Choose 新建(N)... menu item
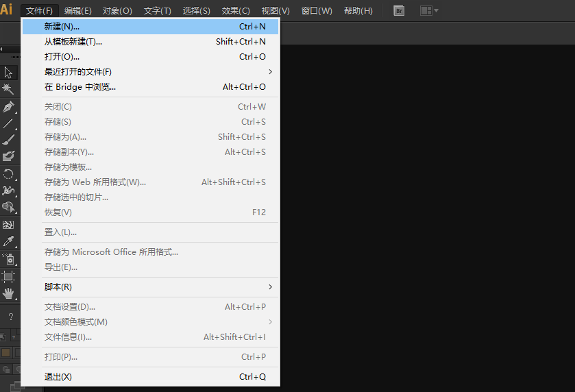The image size is (575, 392). pos(150,27)
